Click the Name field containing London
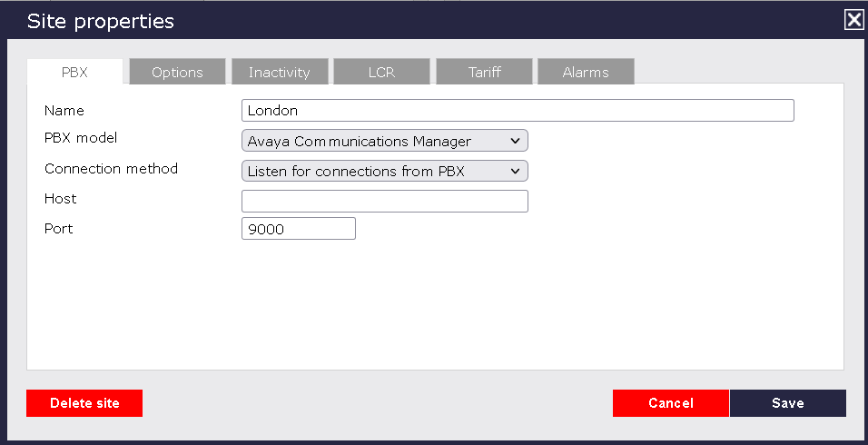This screenshot has height=445, width=868. pos(518,111)
